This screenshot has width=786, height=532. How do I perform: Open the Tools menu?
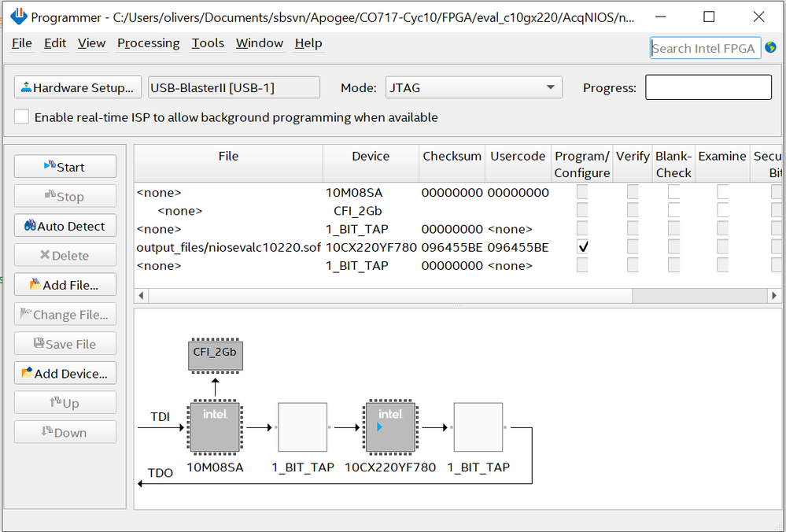[208, 43]
